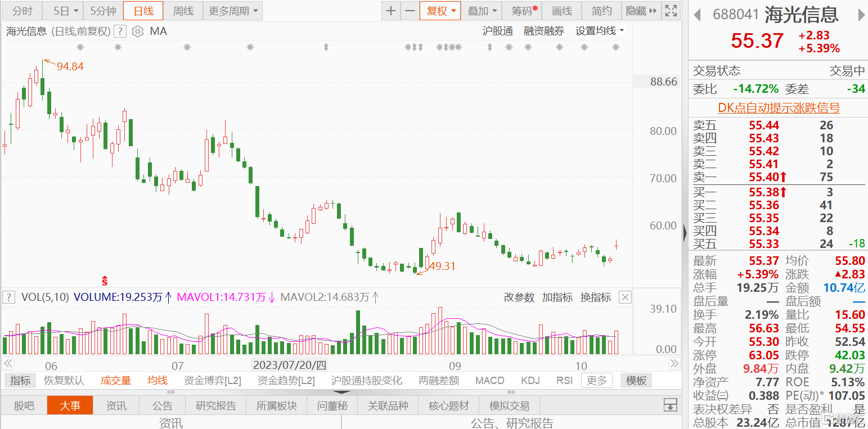Image resolution: width=868 pixels, height=429 pixels.
Task: Click the 改参数 link
Action: point(519,297)
